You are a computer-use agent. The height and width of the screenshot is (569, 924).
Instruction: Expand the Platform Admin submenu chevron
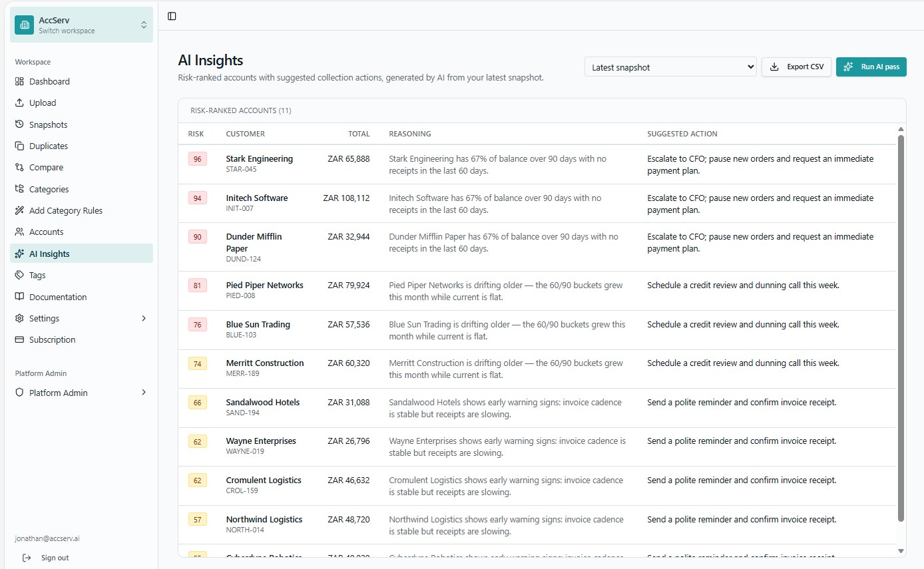click(x=144, y=393)
